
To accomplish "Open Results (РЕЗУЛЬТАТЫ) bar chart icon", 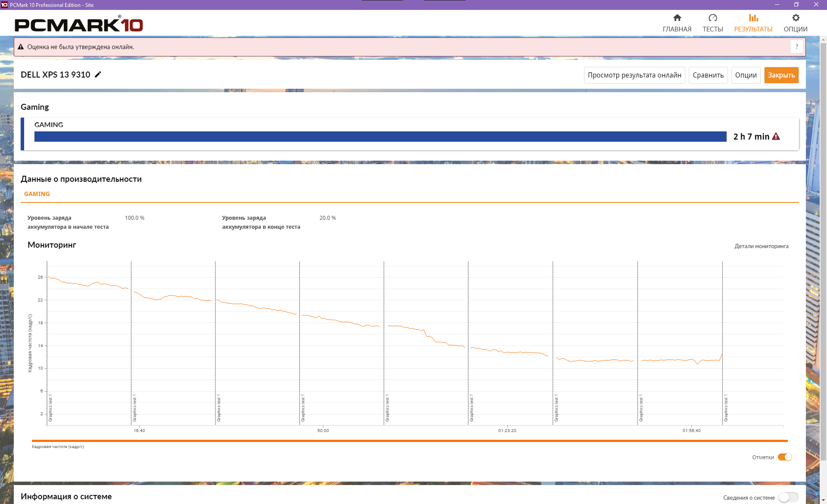I will pos(753,18).
